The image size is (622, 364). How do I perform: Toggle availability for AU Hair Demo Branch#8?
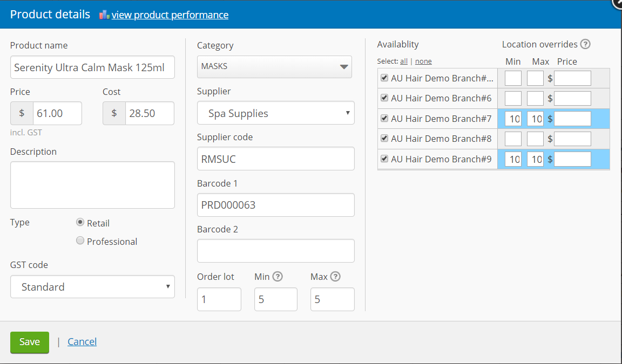(384, 138)
